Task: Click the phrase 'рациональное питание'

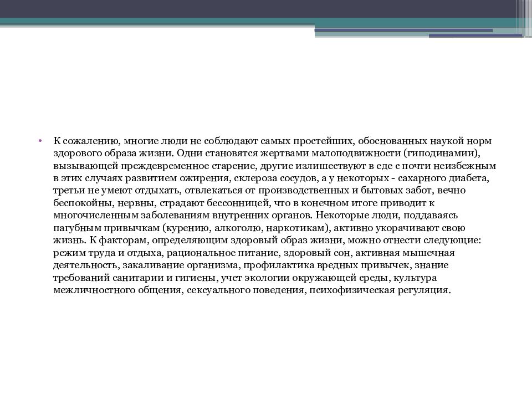Action: tap(222, 253)
